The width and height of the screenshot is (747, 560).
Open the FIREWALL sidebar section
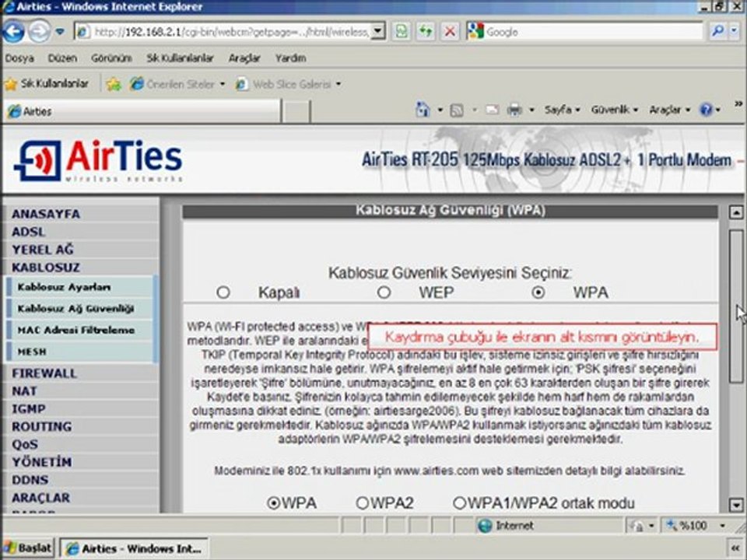(x=44, y=373)
